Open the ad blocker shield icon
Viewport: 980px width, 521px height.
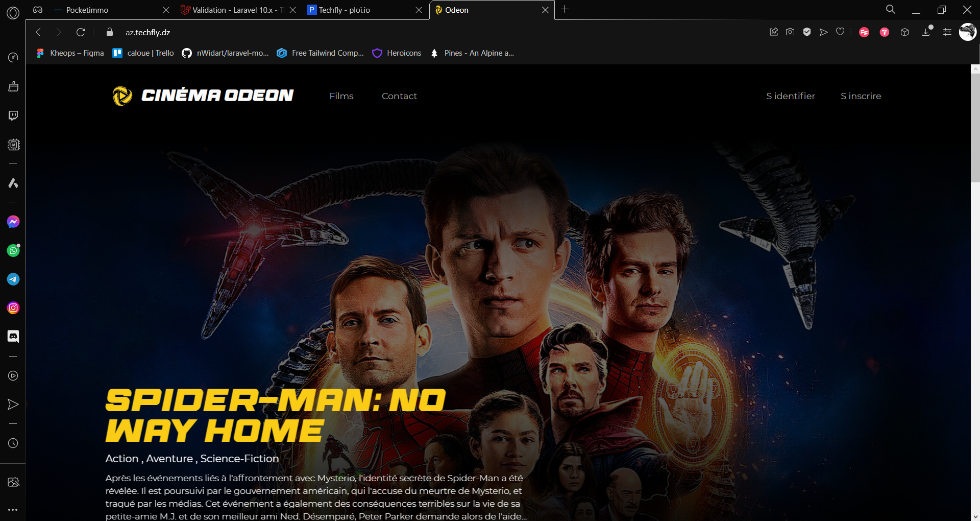[x=807, y=32]
